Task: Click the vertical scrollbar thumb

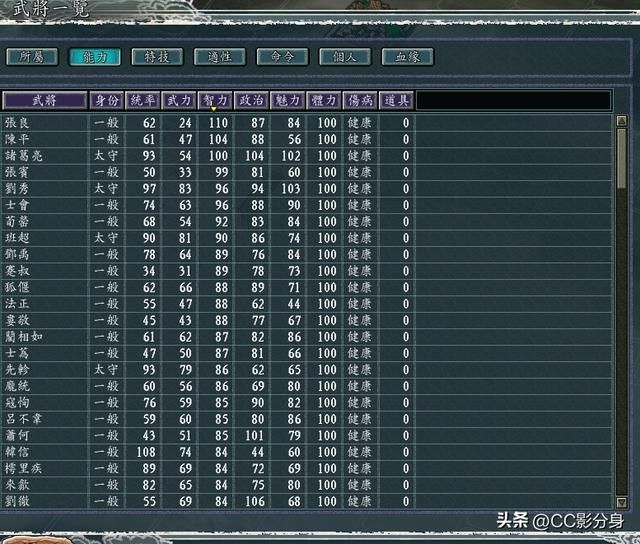Action: coord(621,158)
